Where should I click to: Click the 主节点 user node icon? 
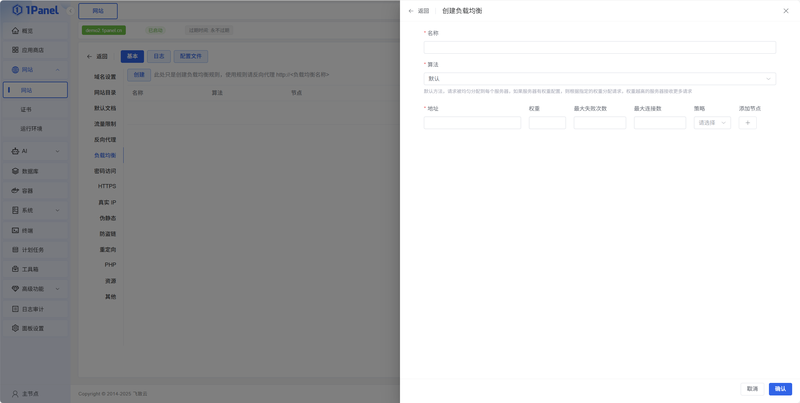coord(15,394)
